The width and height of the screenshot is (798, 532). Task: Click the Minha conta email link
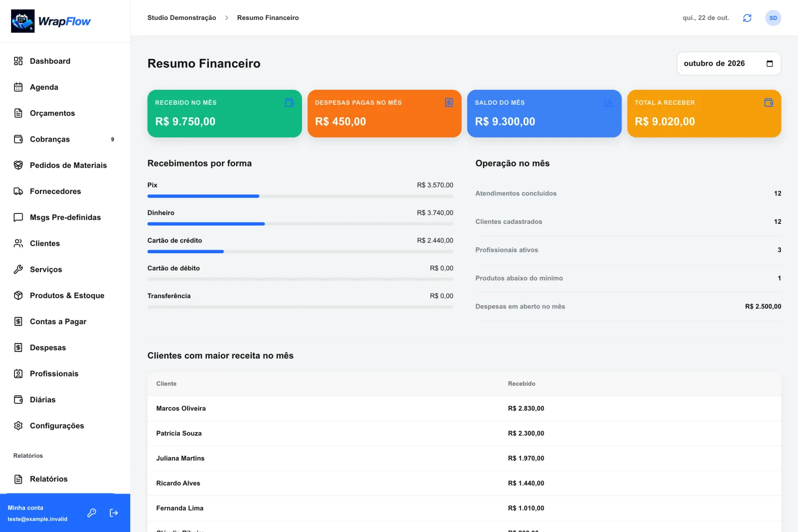[37, 519]
